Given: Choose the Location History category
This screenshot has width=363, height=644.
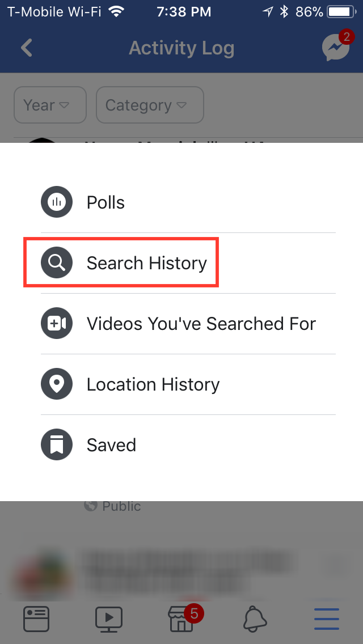Looking at the screenshot, I should point(188,384).
